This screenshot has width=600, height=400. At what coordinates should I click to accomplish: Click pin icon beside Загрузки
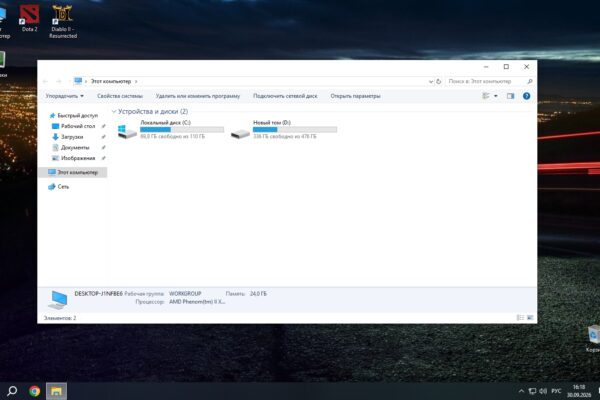103,137
